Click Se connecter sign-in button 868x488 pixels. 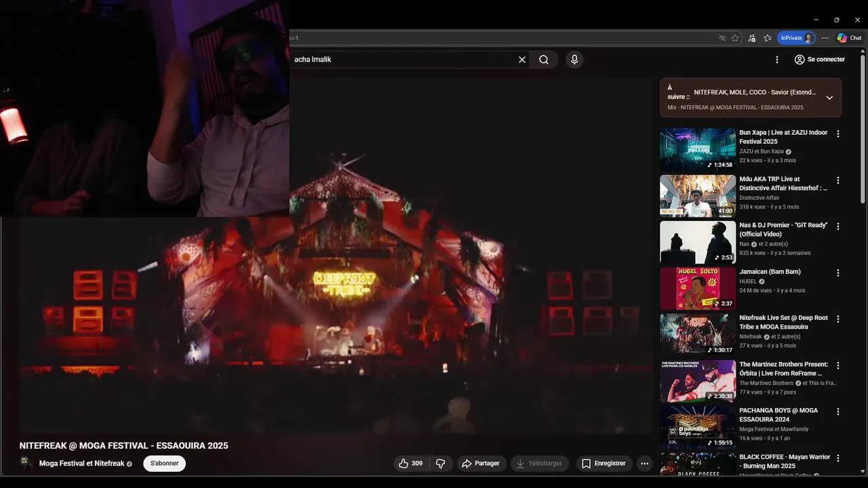tap(820, 60)
